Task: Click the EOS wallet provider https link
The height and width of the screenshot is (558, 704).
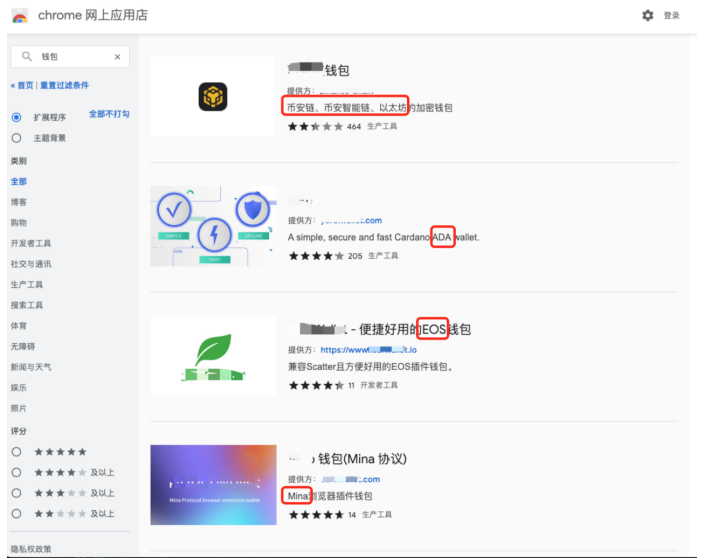Action: [369, 350]
